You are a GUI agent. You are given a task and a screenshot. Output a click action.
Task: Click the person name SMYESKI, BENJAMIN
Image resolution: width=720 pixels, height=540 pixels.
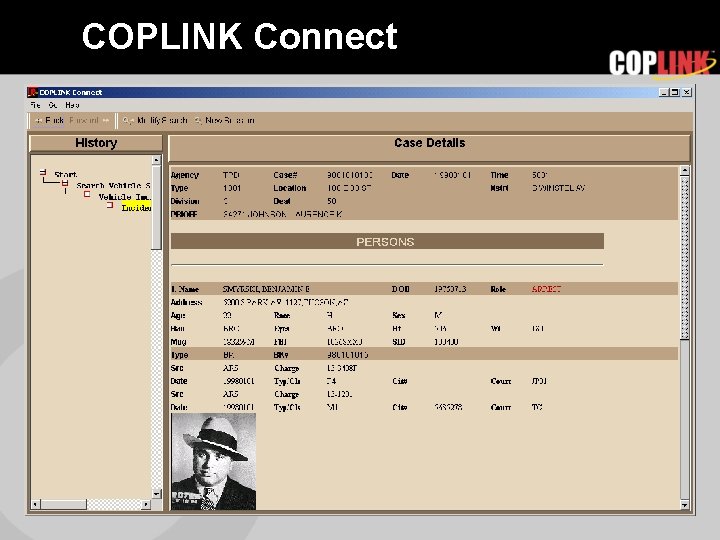pos(266,289)
